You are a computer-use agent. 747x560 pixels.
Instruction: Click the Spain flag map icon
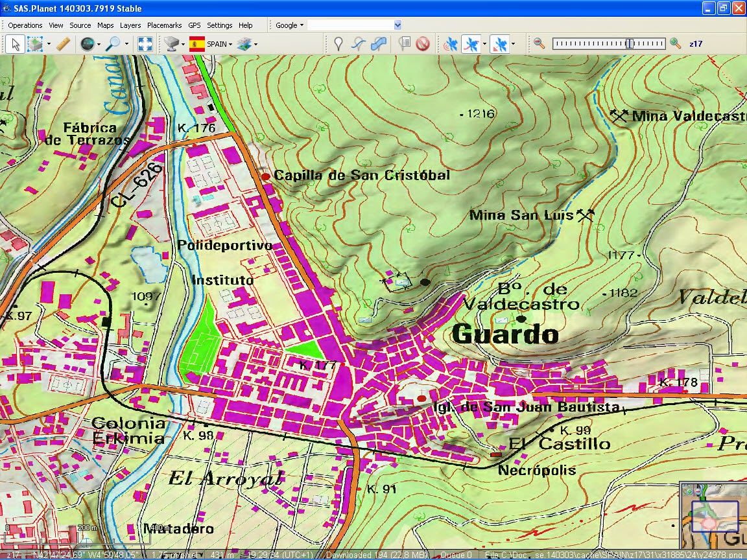tap(196, 44)
